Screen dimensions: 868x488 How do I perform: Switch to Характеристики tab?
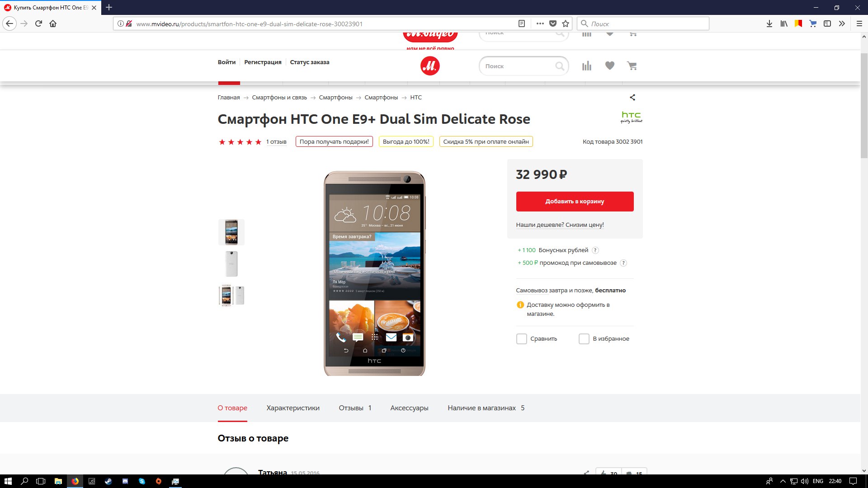(293, 408)
